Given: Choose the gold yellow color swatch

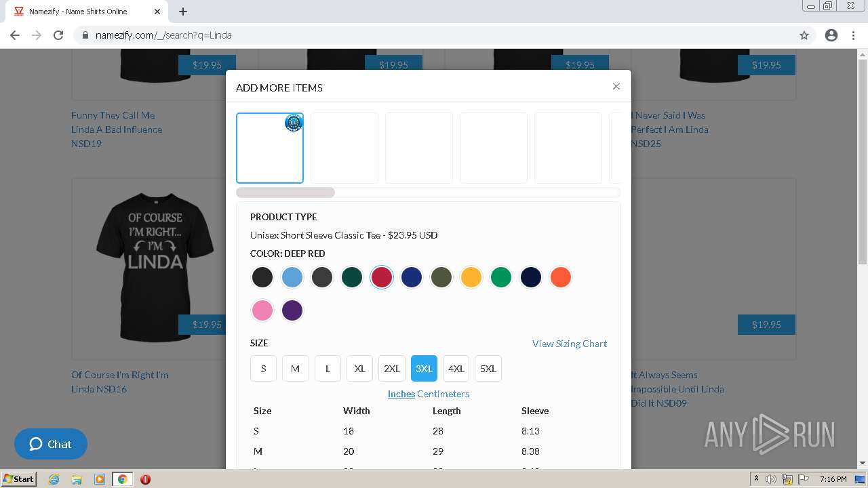Looking at the screenshot, I should [471, 277].
